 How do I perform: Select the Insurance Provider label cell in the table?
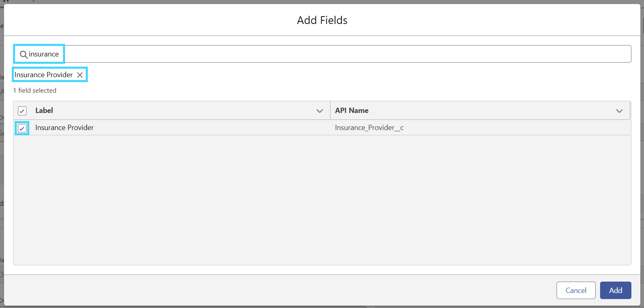point(64,128)
